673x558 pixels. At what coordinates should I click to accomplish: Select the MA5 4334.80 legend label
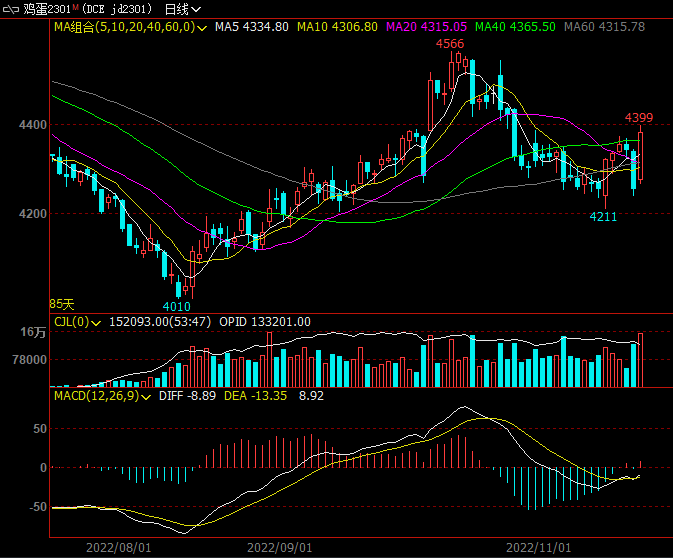coord(251,27)
